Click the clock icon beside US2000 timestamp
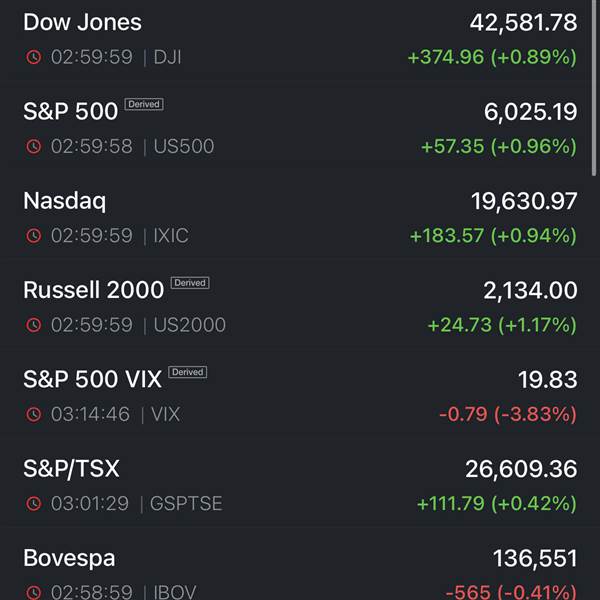This screenshot has width=600, height=600. pyautogui.click(x=34, y=325)
